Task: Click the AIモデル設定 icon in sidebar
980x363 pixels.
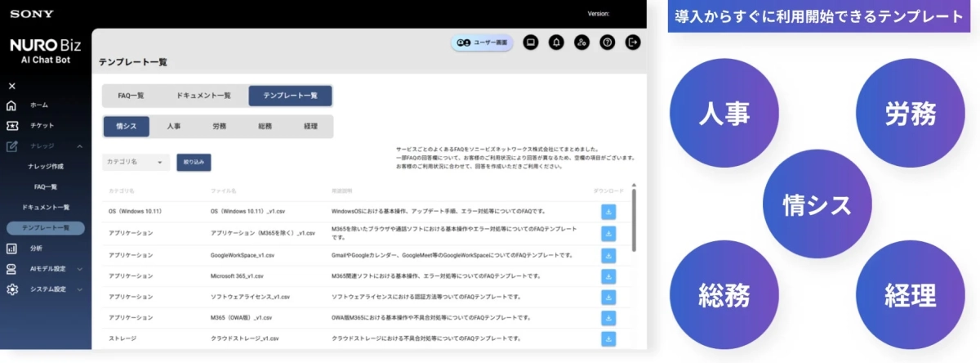Action: click(11, 268)
